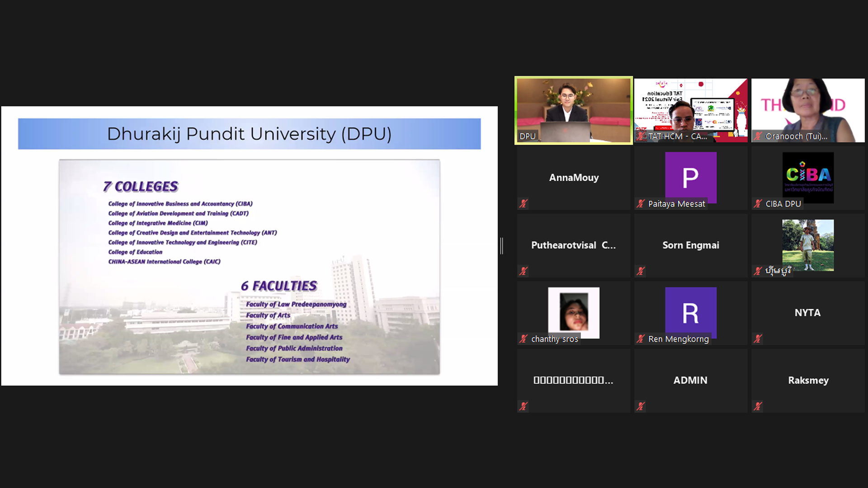This screenshot has height=488, width=868.
Task: Click Sorn Engmai's muted mic icon
Action: pos(641,271)
